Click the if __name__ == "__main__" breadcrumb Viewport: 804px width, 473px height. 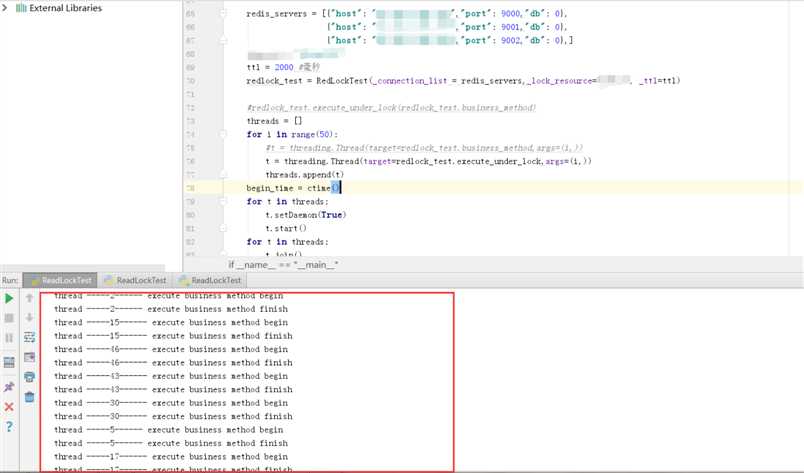(x=283, y=265)
